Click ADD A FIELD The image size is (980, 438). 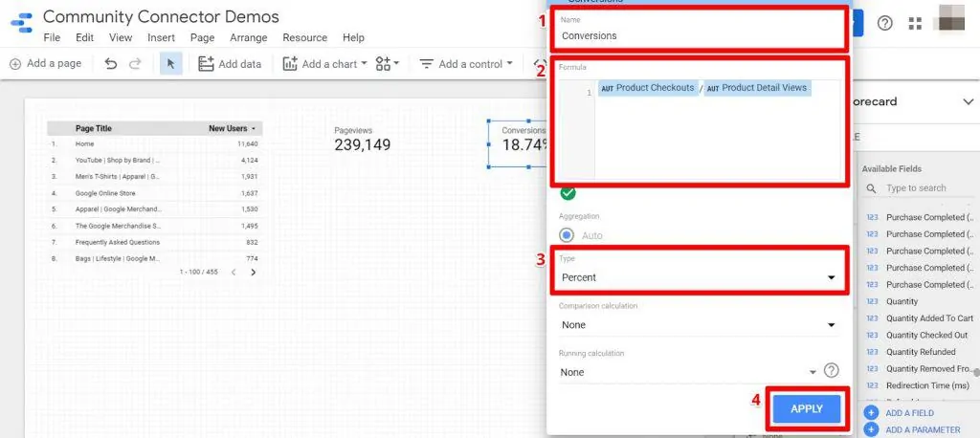901,413
